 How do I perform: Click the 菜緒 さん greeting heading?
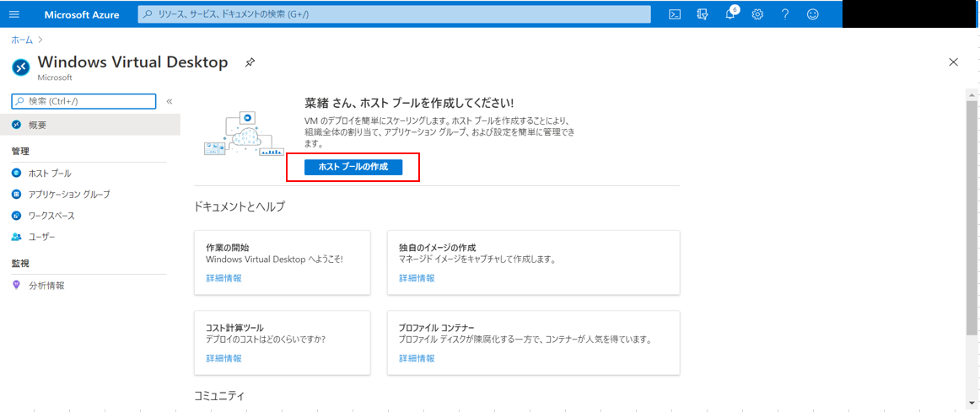409,102
